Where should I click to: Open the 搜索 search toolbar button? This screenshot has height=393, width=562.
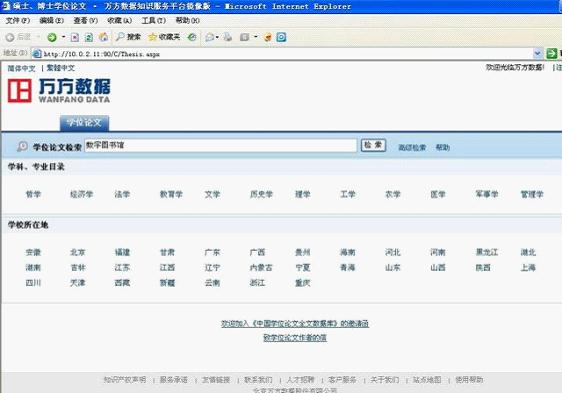pyautogui.click(x=128, y=37)
